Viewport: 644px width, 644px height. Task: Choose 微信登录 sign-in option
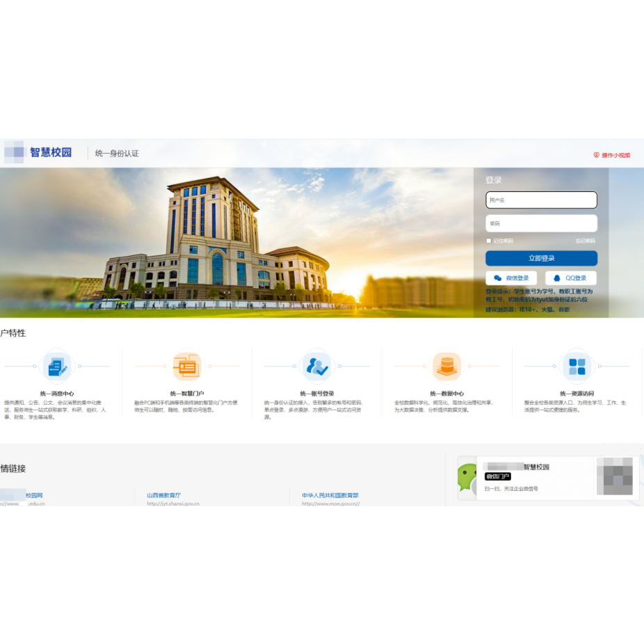511,278
